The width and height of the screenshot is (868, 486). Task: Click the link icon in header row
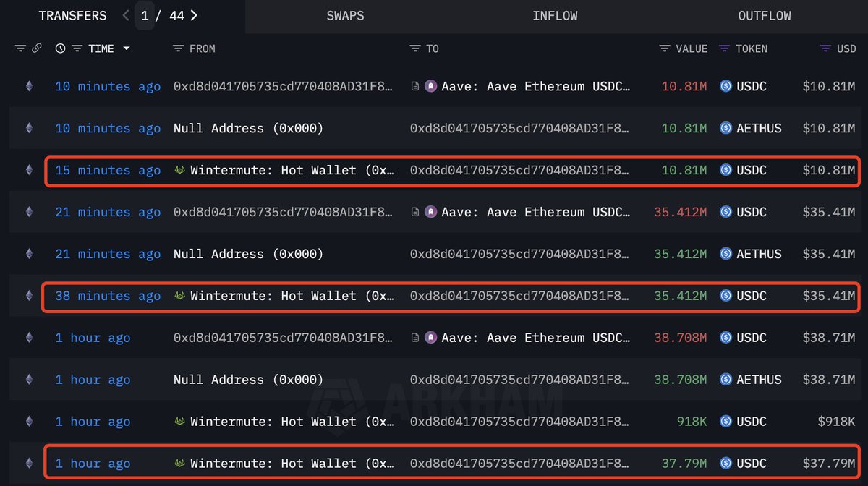37,48
